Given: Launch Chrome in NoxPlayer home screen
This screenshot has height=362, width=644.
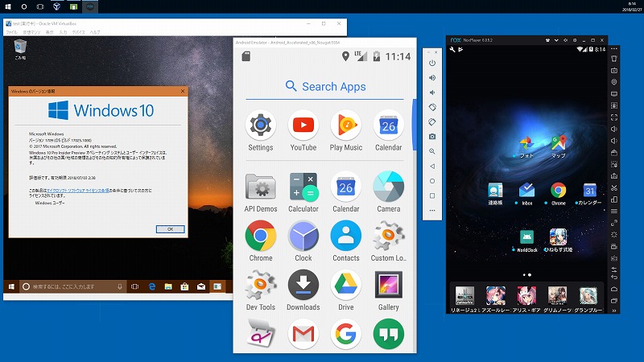Looking at the screenshot, I should pos(558,190).
